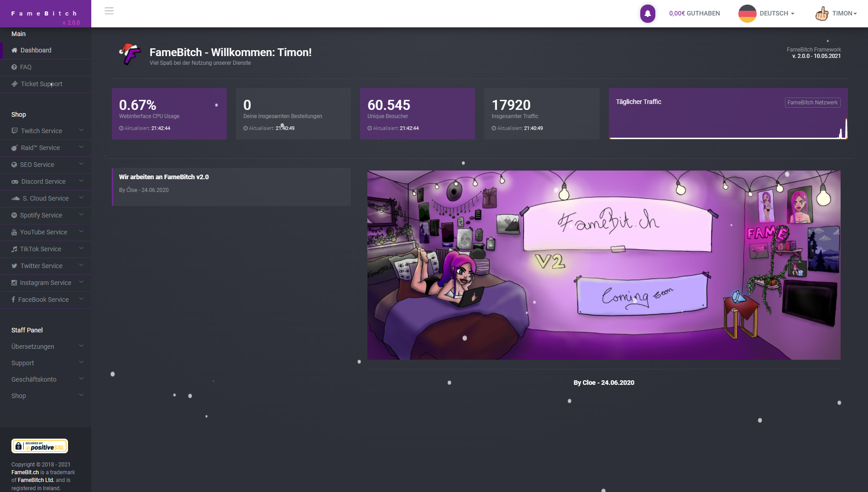This screenshot has height=492, width=868.
Task: Click the FAQ question mark icon
Action: (x=14, y=67)
